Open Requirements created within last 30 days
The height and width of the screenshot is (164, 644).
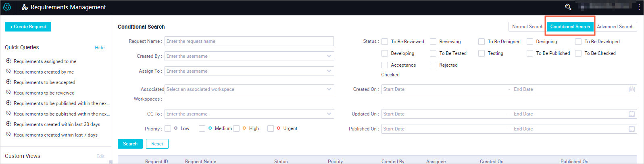(x=57, y=124)
